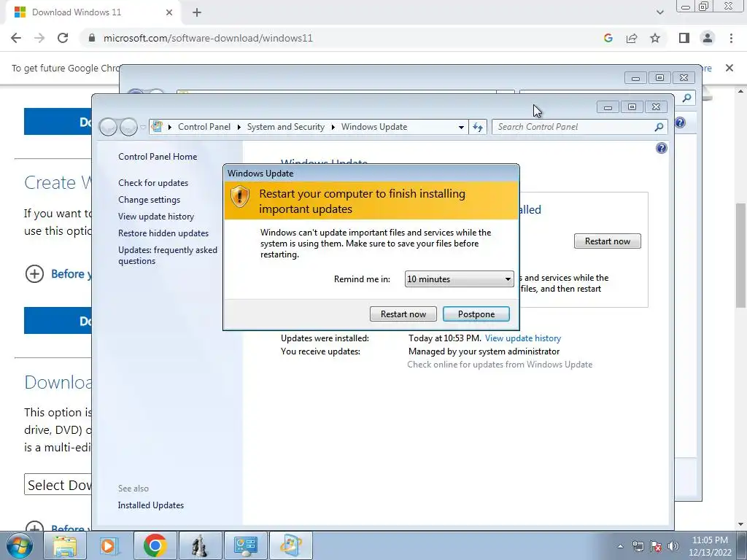Expand arrow after System and Security breadcrumb
This screenshot has height=560, width=747.
point(333,127)
